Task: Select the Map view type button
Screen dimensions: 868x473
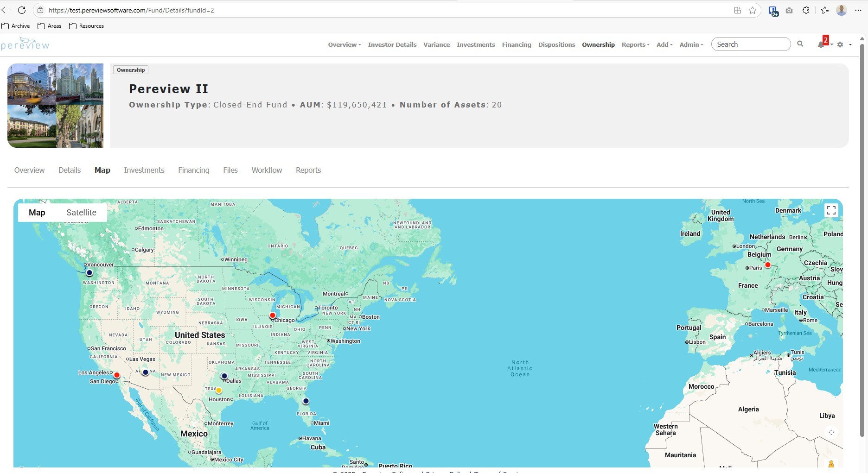Action: coord(37,213)
